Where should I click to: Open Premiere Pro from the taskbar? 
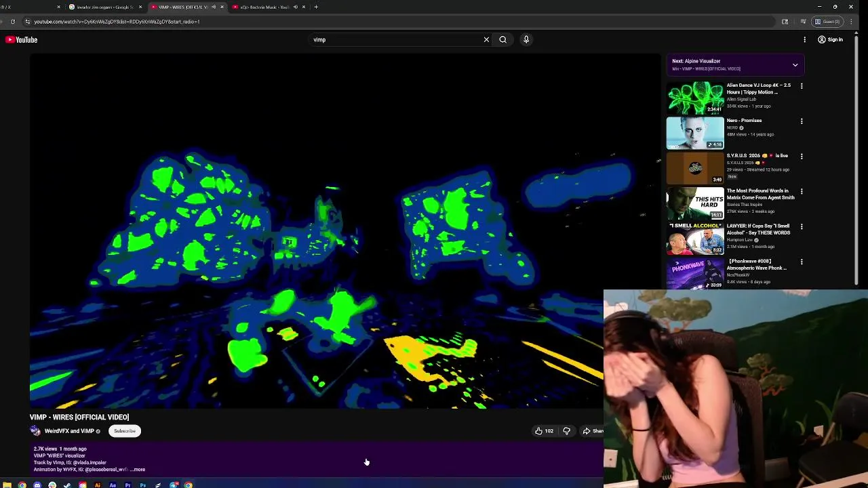point(127,485)
